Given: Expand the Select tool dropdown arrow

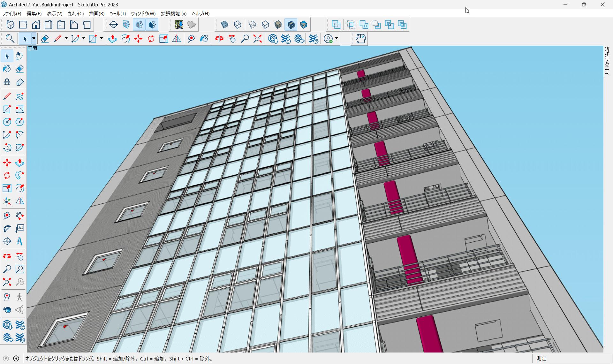Looking at the screenshot, I should (x=34, y=39).
